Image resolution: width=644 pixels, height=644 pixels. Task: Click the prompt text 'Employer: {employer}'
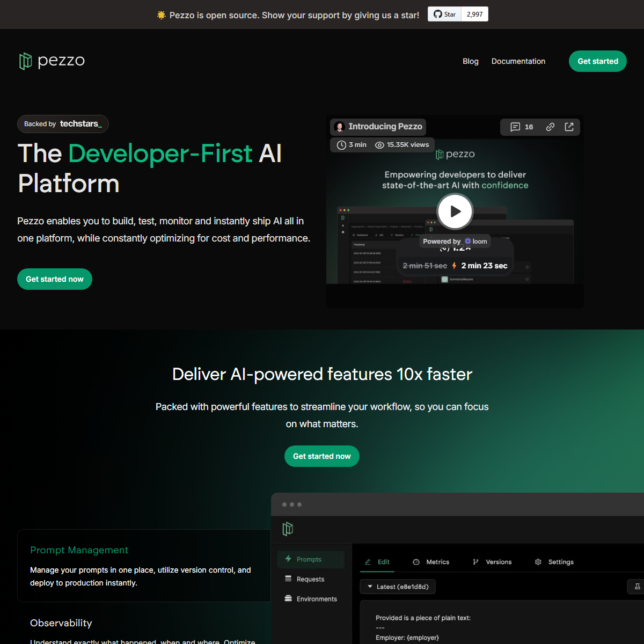click(407, 638)
